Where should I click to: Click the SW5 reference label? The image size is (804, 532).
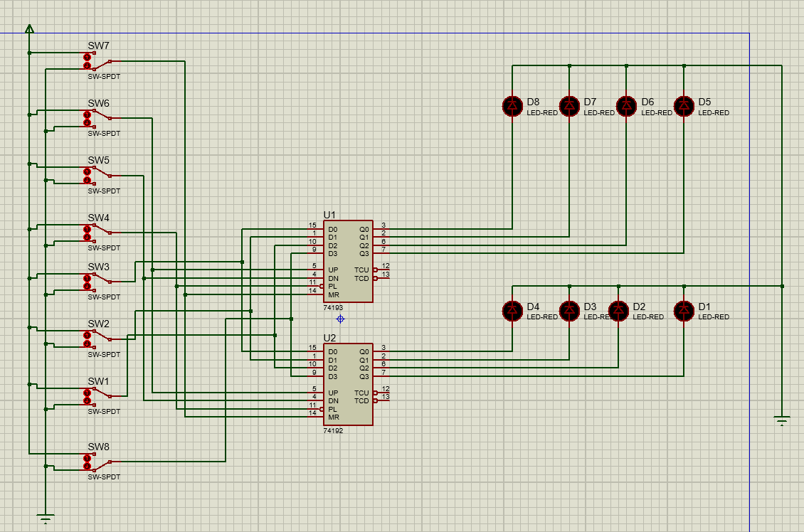click(98, 160)
